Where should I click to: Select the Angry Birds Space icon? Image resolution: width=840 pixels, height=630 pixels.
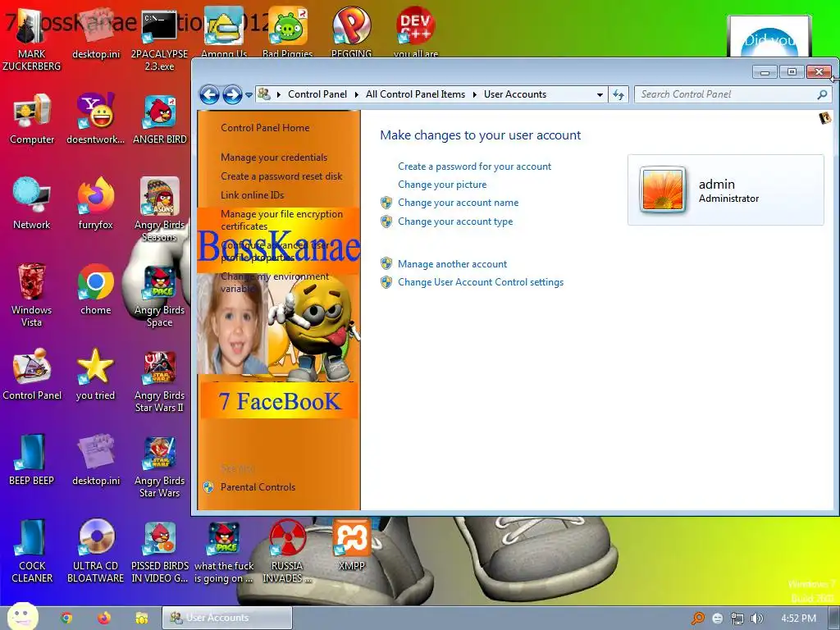click(x=160, y=294)
